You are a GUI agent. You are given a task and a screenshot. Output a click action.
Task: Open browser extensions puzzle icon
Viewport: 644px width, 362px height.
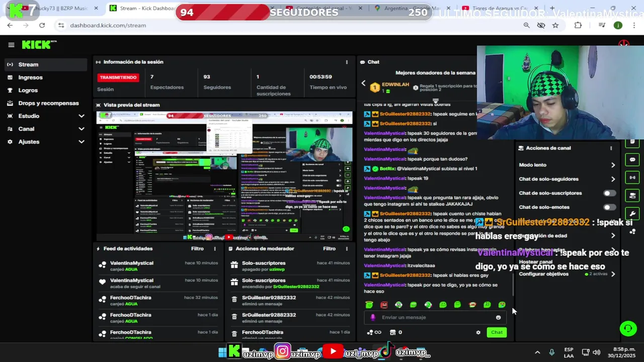[x=578, y=25]
